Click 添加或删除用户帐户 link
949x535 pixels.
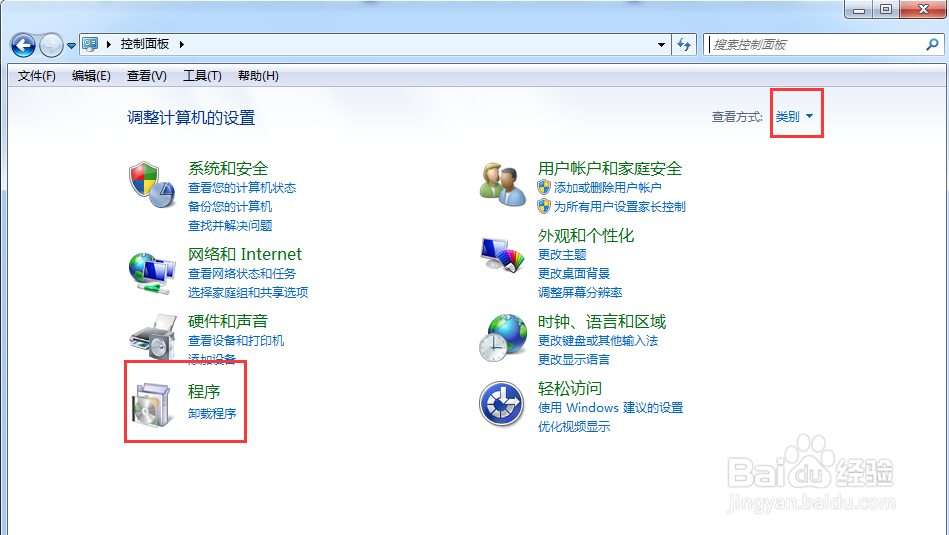click(608, 188)
